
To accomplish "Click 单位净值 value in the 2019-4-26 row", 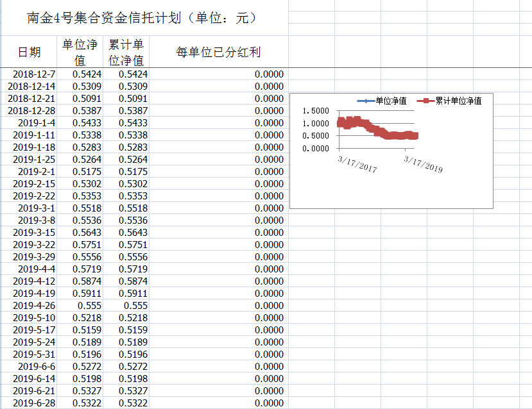I will 80,306.
